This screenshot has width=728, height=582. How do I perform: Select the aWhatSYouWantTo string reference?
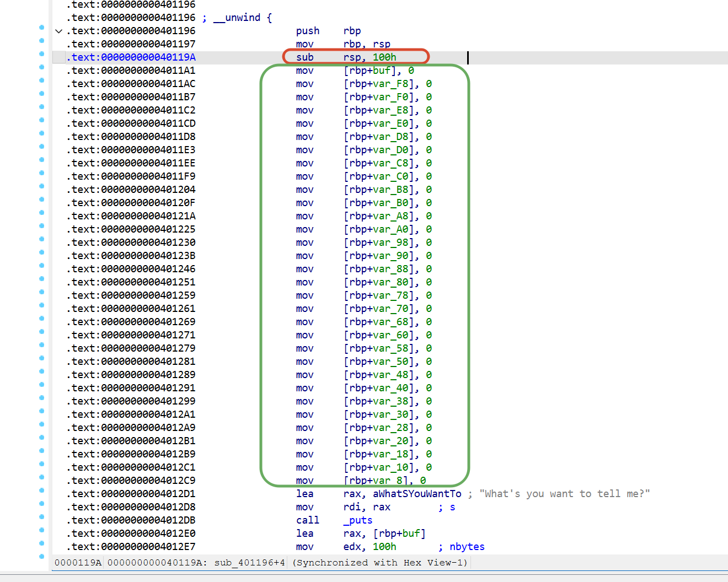(417, 494)
